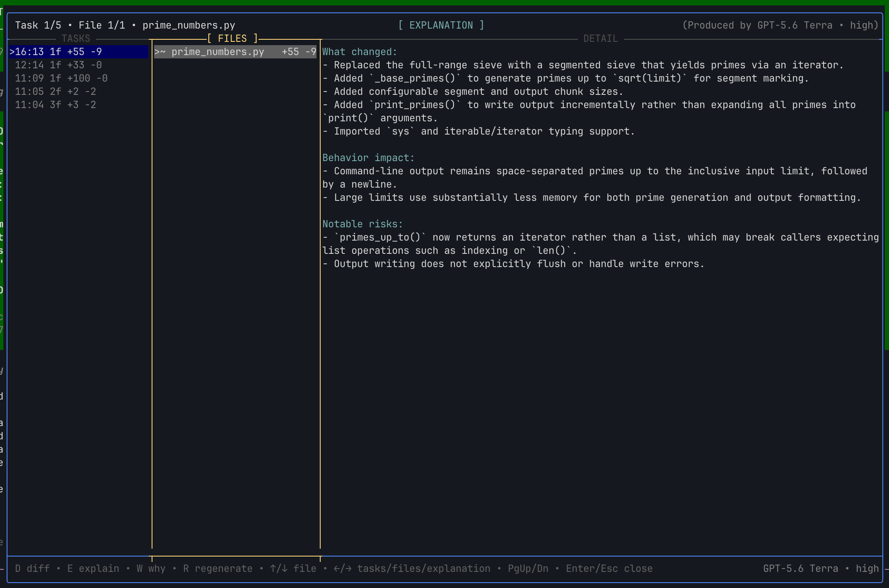Click the line starting 'Command-line output remains space-separated'

(595, 178)
